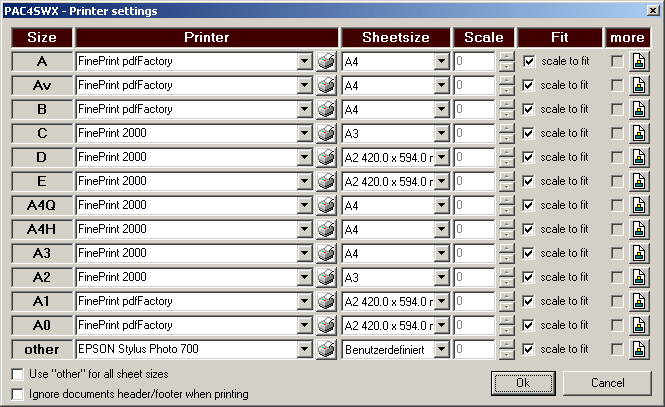Open printer properties icon for size A3
This screenshot has height=407, width=665.
[326, 254]
